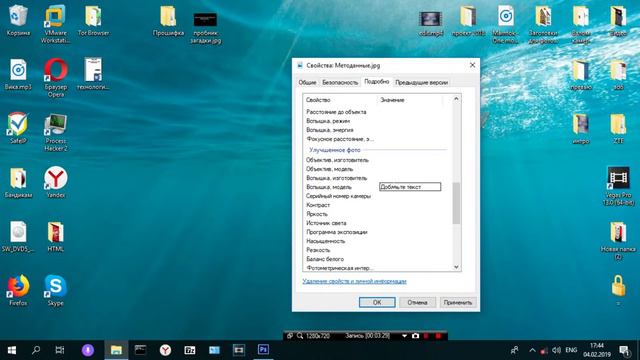
Task: Open the ZTE folder
Action: tap(618, 129)
